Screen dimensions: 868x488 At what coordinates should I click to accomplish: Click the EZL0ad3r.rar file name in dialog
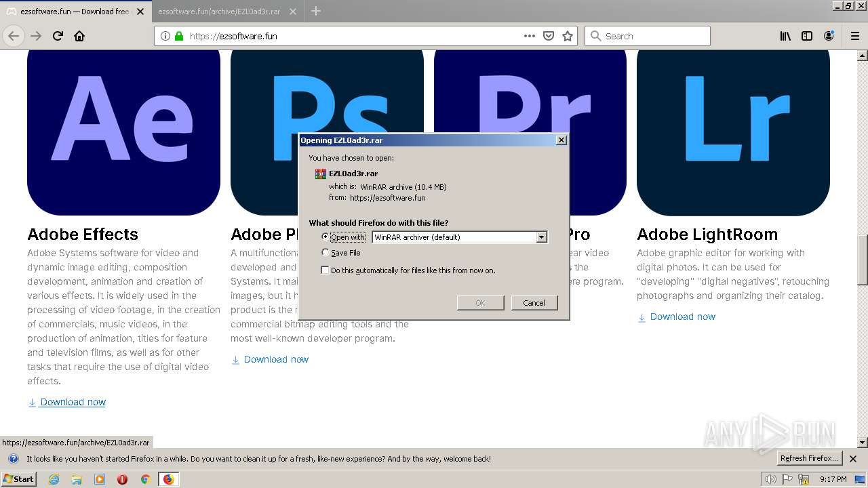point(353,174)
